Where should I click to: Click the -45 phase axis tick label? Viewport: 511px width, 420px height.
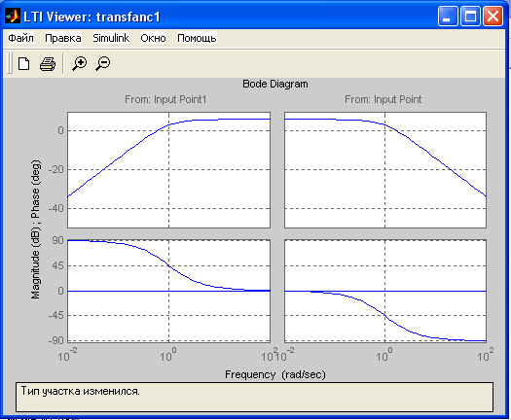(55, 316)
